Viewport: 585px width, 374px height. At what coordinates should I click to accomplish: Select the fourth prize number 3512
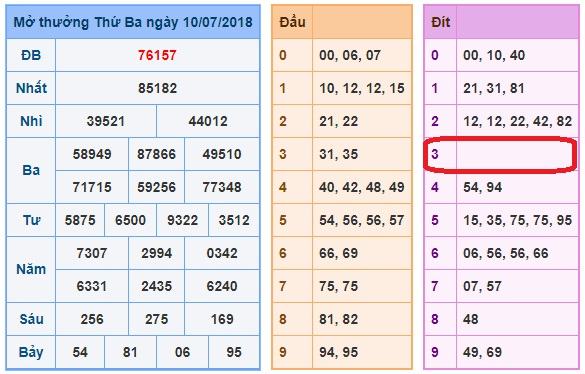point(234,220)
